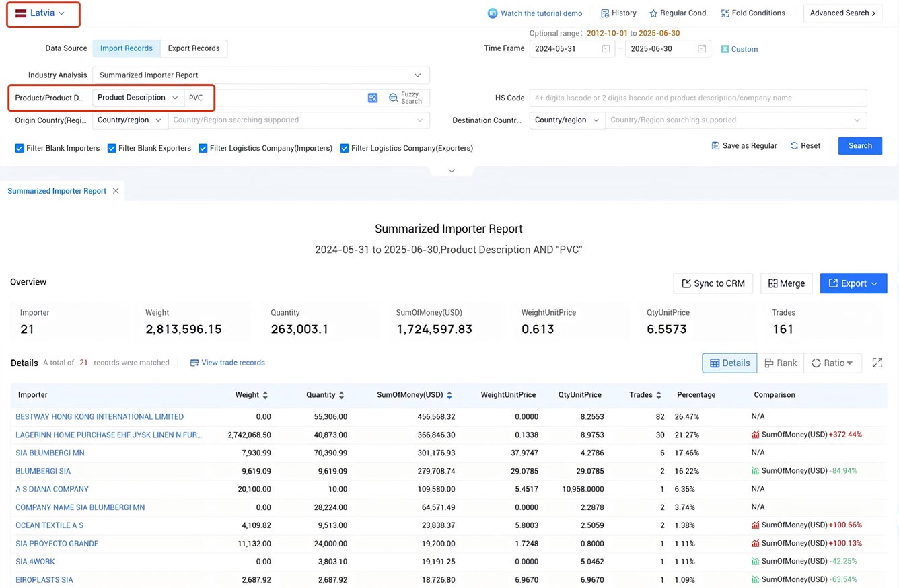Switch to Rank view
The width and height of the screenshot is (899, 588).
tap(781, 363)
